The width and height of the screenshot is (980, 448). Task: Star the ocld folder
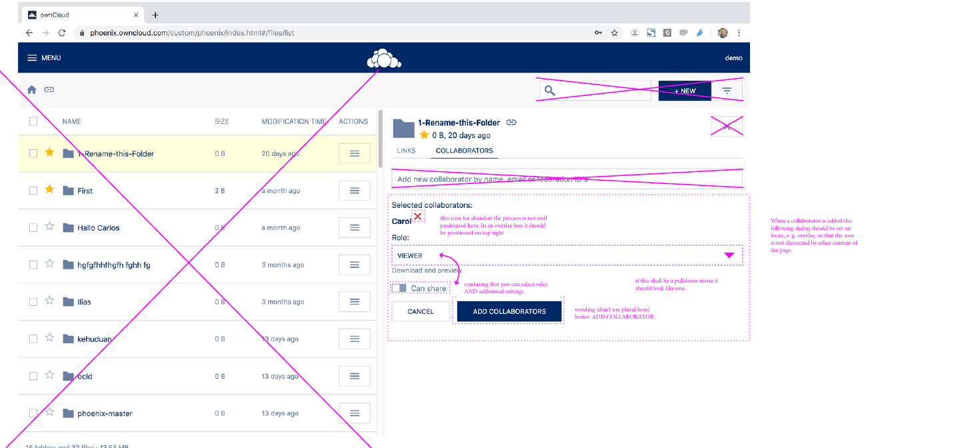pos(49,375)
